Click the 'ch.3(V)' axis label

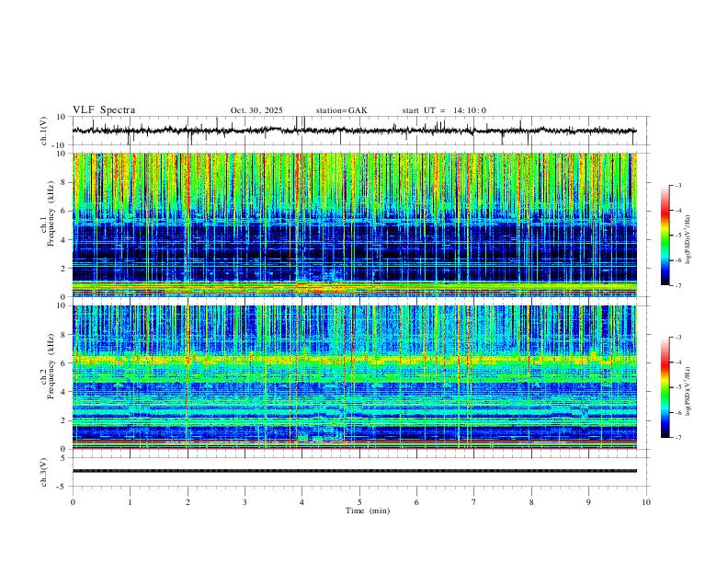point(44,472)
